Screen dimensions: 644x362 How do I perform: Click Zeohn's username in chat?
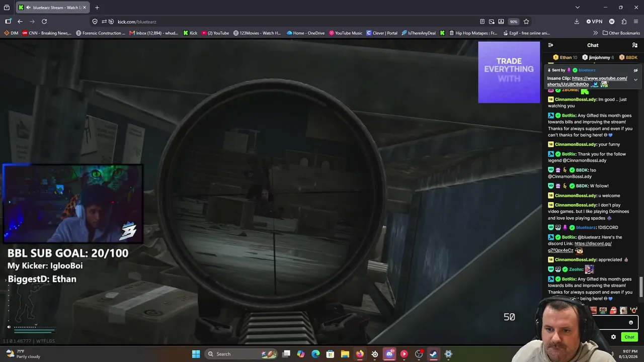(x=576, y=269)
